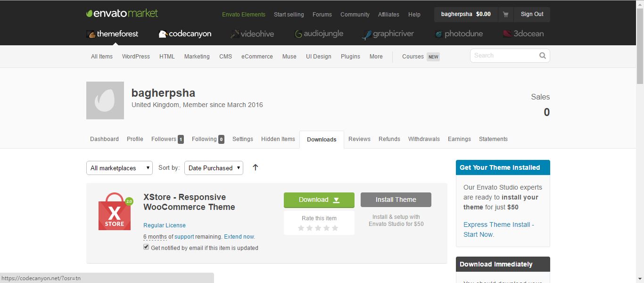This screenshot has width=644, height=283.
Task: Switch to the Profile tab
Action: 135,139
